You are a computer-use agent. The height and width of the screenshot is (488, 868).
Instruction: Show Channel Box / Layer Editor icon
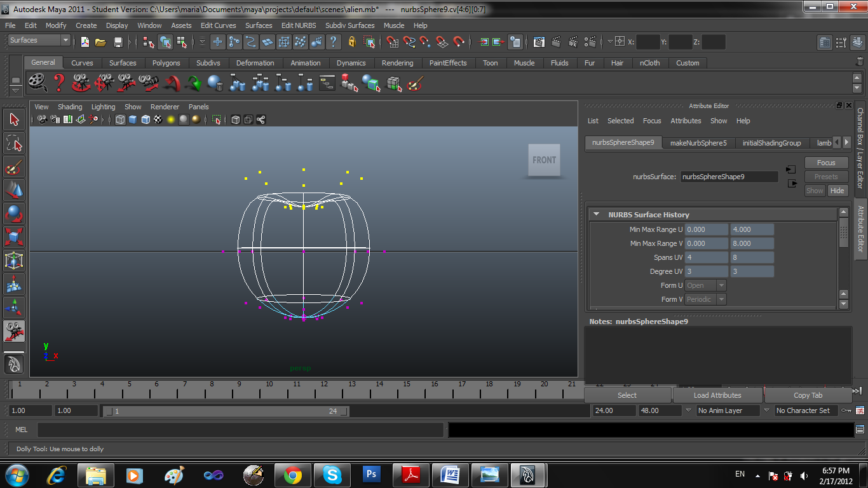point(857,43)
